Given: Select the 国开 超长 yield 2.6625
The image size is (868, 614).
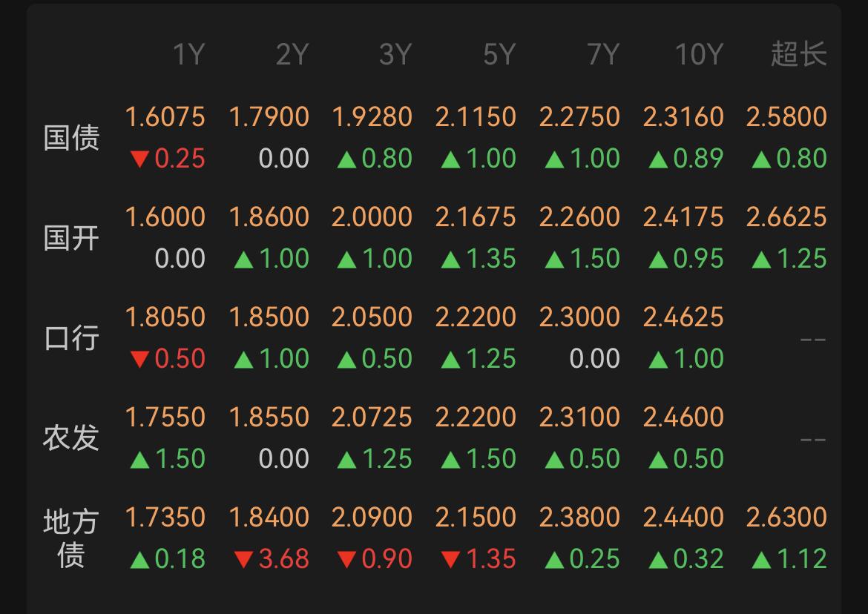Looking at the screenshot, I should click(786, 217).
